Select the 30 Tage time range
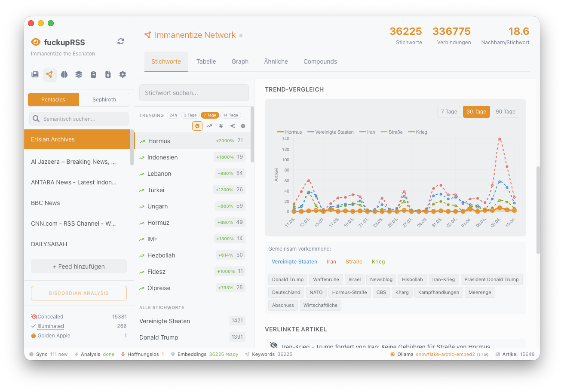The width and height of the screenshot is (564, 392). pyautogui.click(x=476, y=111)
